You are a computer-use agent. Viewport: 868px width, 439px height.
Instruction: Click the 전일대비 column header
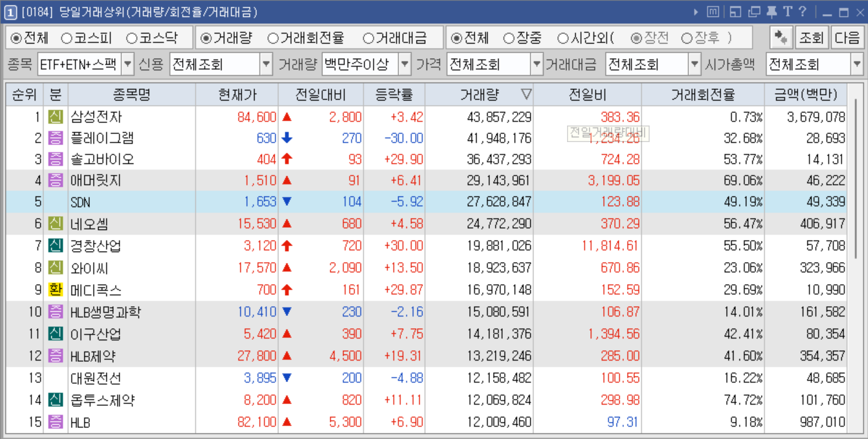click(321, 94)
